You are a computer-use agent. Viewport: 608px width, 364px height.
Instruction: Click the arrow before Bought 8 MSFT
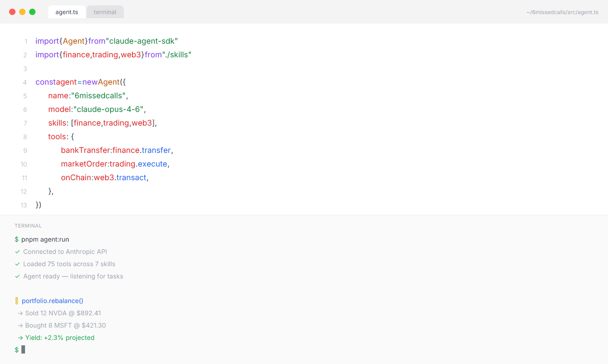[x=20, y=325]
